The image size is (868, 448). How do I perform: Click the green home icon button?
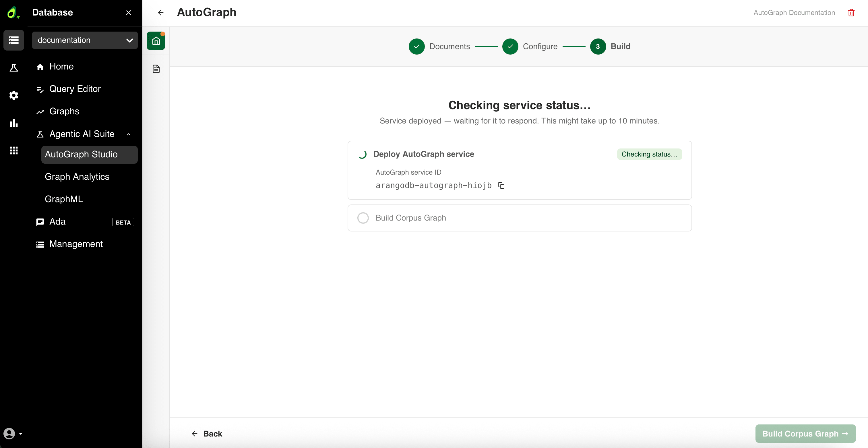(156, 41)
